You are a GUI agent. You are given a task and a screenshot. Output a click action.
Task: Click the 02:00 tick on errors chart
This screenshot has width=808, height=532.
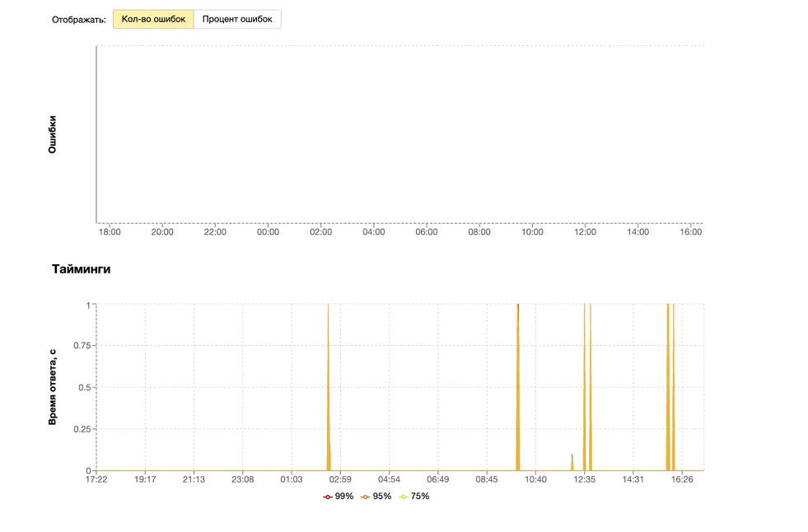[x=320, y=231]
